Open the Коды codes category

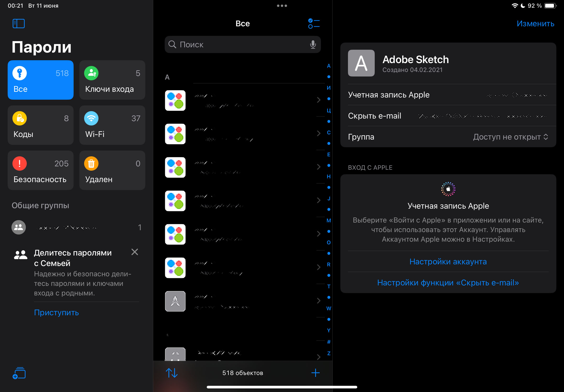41,125
